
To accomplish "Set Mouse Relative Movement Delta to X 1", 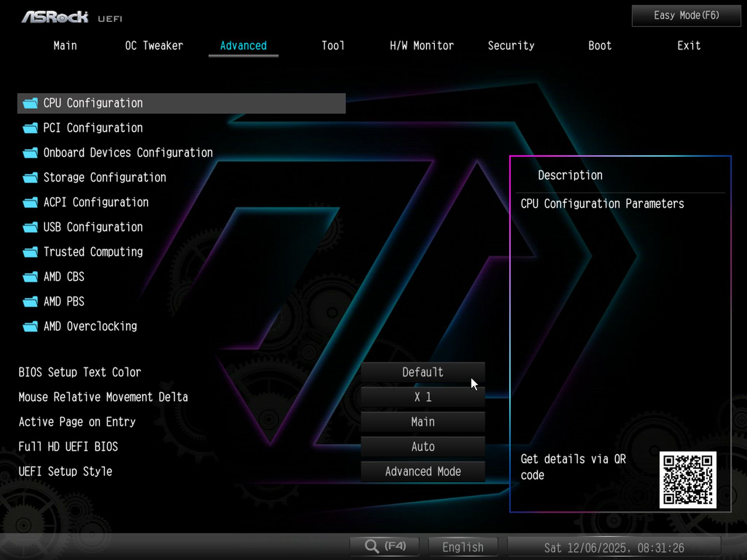I will 423,397.
